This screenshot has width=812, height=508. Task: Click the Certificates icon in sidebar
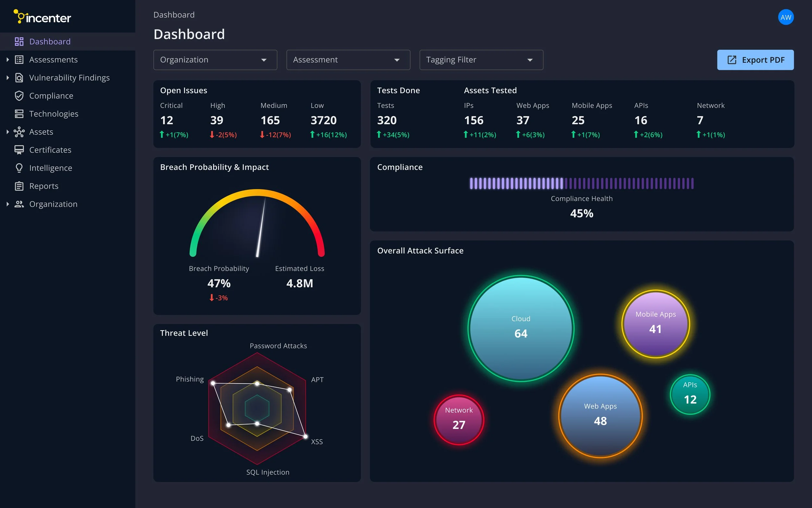tap(19, 150)
